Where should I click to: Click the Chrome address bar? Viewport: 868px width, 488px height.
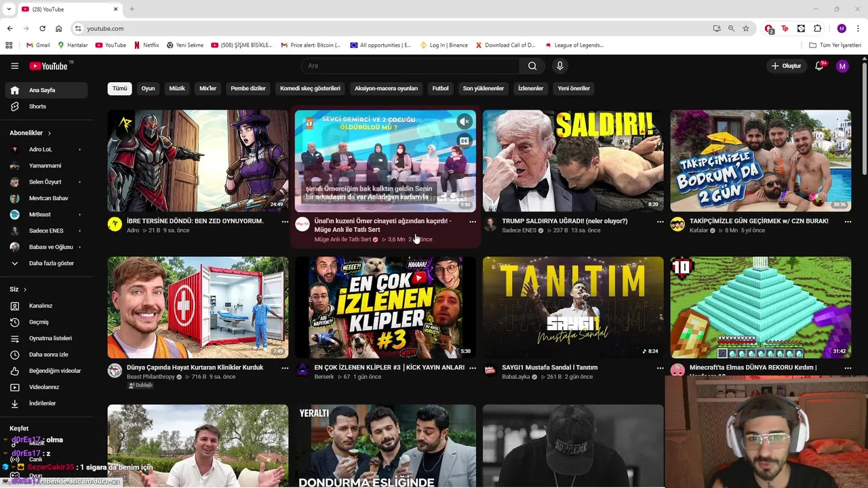[393, 28]
